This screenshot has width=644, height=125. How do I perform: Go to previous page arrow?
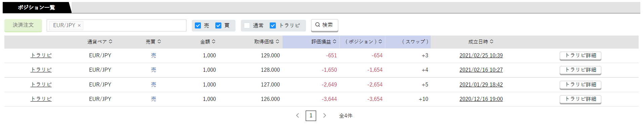point(298,116)
